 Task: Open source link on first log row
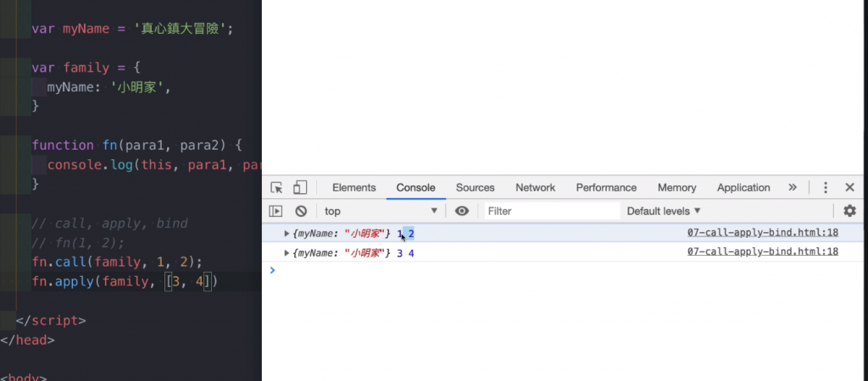(x=763, y=233)
